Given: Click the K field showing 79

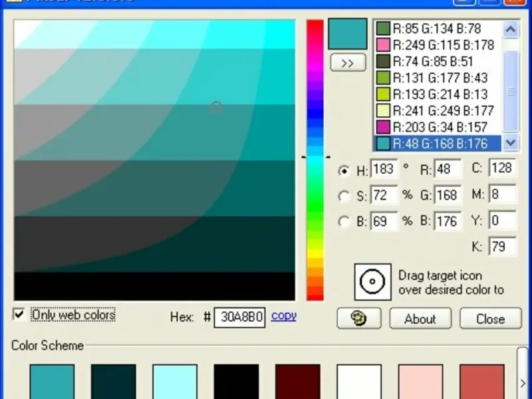Looking at the screenshot, I should point(503,246).
